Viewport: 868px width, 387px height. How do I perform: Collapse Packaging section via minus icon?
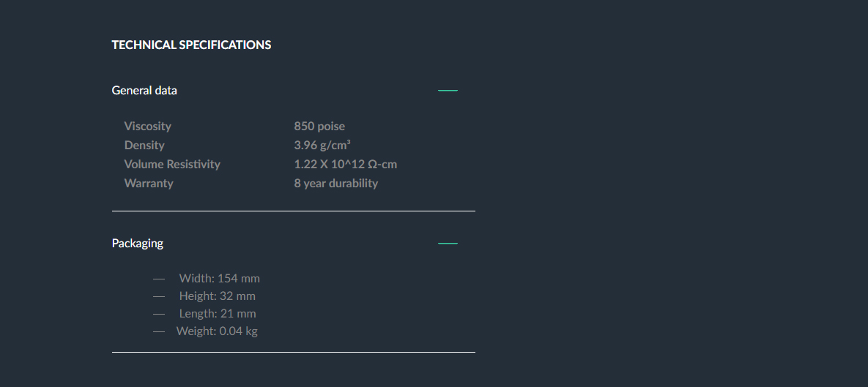click(448, 243)
